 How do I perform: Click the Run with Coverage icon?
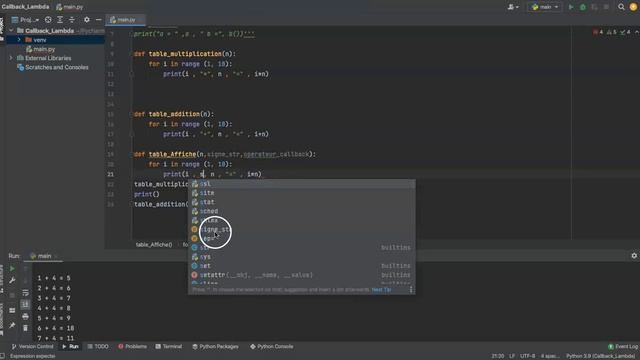coord(594,7)
